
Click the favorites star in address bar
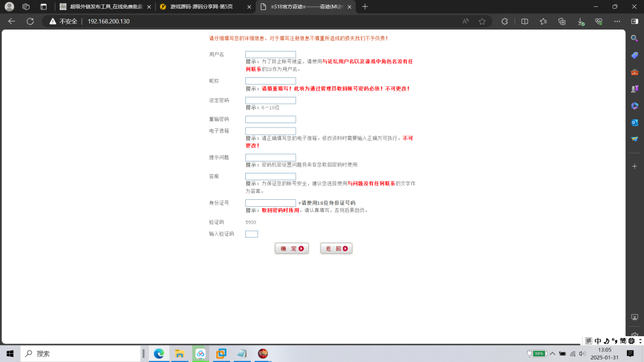coord(482,21)
